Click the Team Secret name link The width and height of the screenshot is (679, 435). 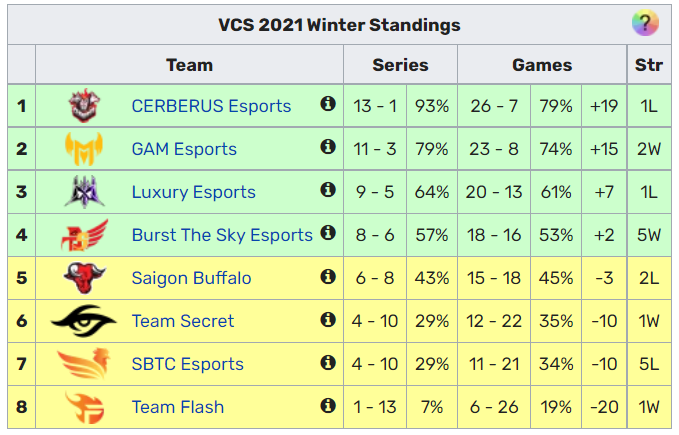[x=183, y=321]
